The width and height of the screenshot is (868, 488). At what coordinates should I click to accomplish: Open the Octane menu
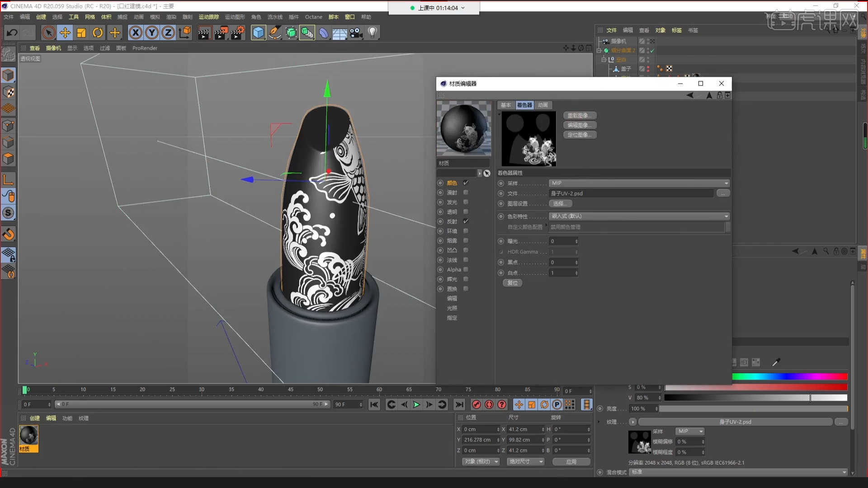[314, 17]
